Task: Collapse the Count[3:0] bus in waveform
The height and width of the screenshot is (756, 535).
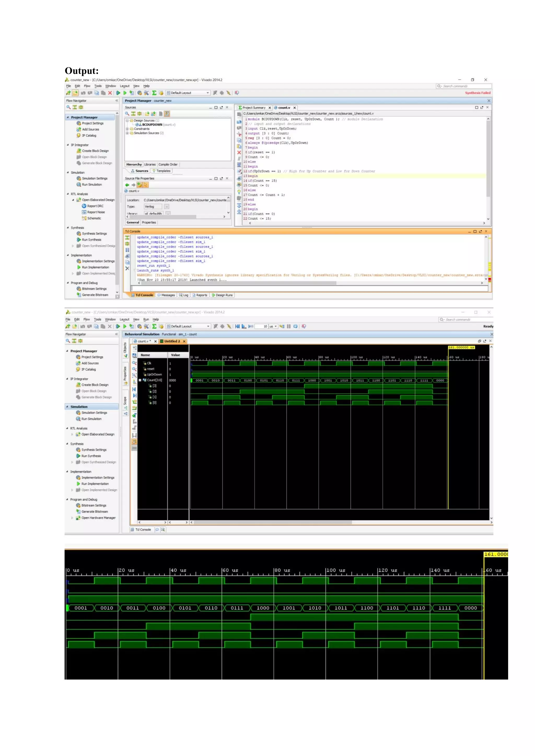Action: tap(140, 380)
